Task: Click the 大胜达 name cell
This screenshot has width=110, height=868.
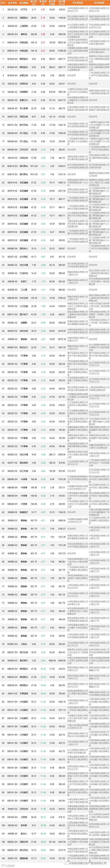Action: click(x=24, y=644)
